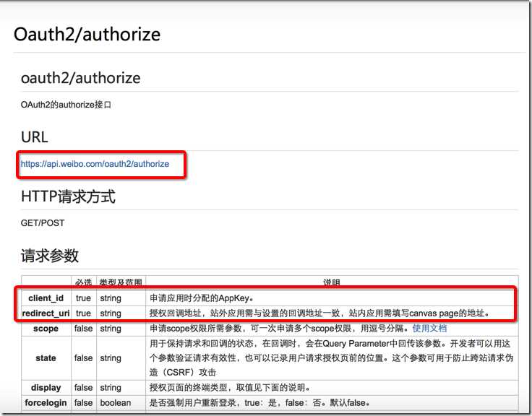Click the redirect_uri parameter cell
Screen dimensions: 532x416
pos(46,313)
